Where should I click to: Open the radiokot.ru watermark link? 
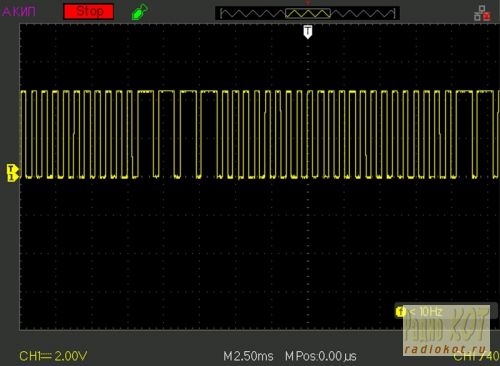tap(445, 349)
